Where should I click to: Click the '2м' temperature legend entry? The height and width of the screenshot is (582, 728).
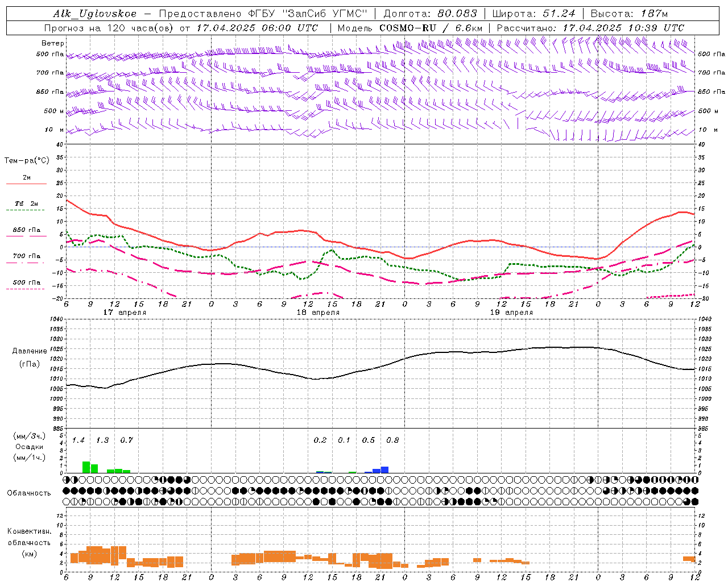click(x=27, y=178)
